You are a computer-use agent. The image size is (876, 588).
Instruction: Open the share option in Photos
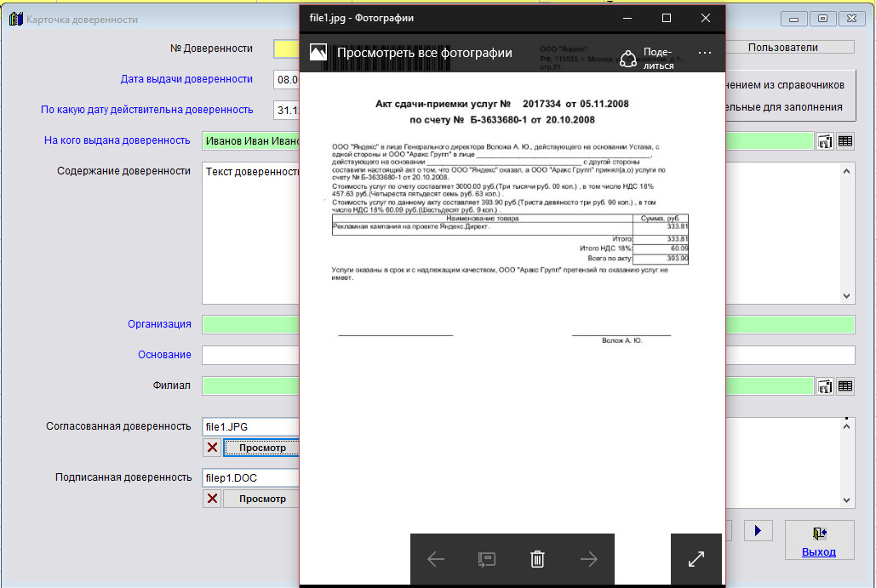[x=646, y=58]
